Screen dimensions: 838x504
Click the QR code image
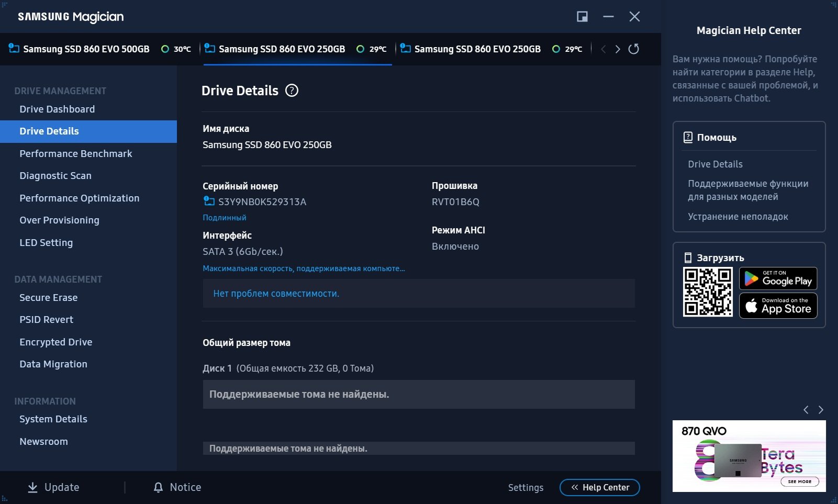click(x=707, y=292)
